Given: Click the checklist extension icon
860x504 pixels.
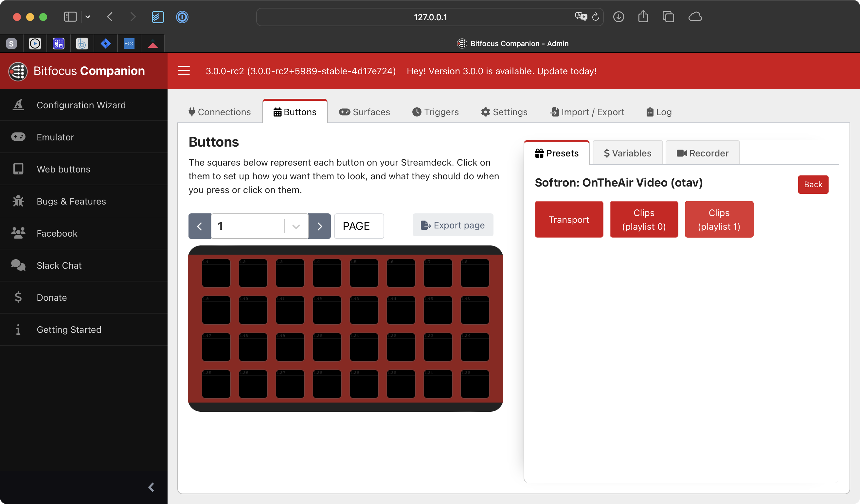Looking at the screenshot, I should point(158,17).
